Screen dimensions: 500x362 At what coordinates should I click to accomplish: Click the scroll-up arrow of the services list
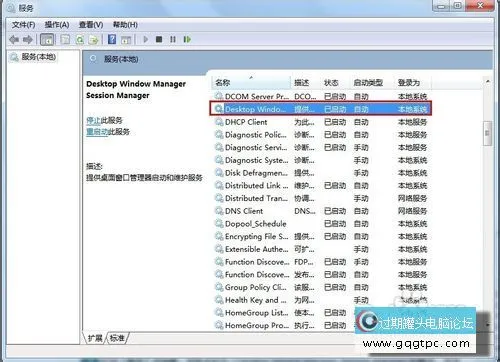(487, 81)
